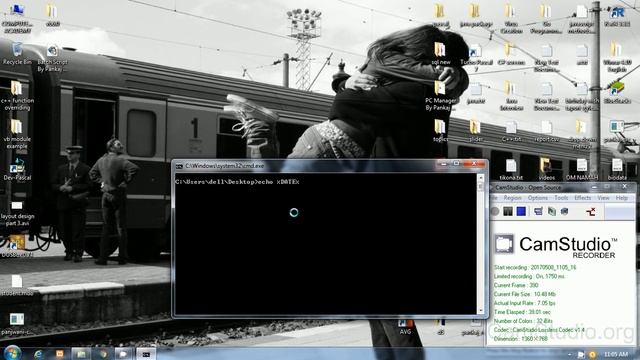Click the blue Stop button in CamStudio
Screen dimensions: 640x360
[x=521, y=211]
